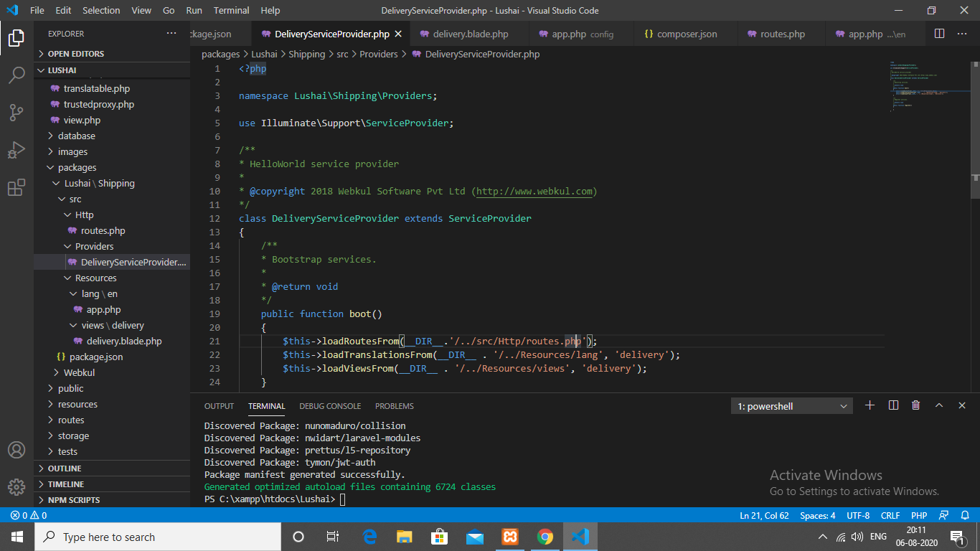Open Explorer panel more actions ellipsis
Screen dimensions: 980x551
(x=171, y=34)
